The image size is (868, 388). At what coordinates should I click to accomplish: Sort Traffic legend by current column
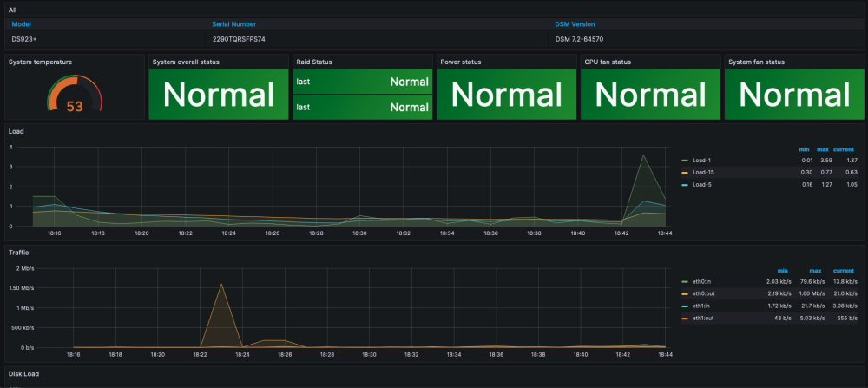(x=845, y=271)
